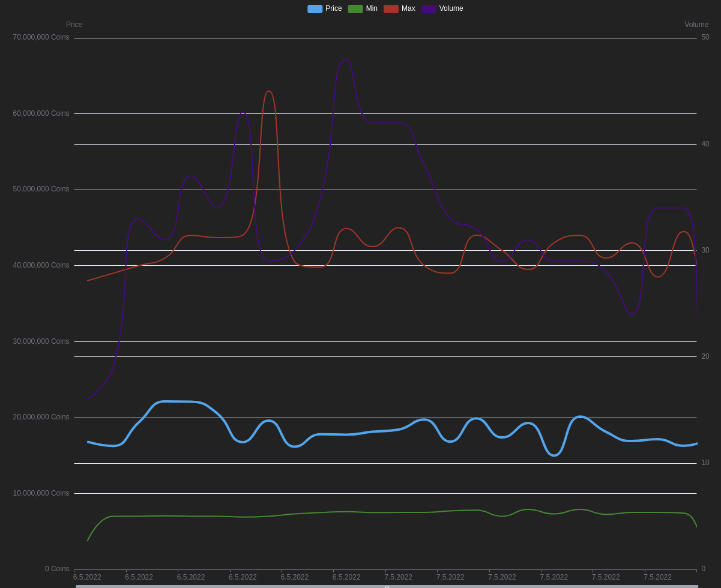Click the tallest spike of the red Max line
Image resolution: width=721 pixels, height=588 pixels.
(268, 91)
